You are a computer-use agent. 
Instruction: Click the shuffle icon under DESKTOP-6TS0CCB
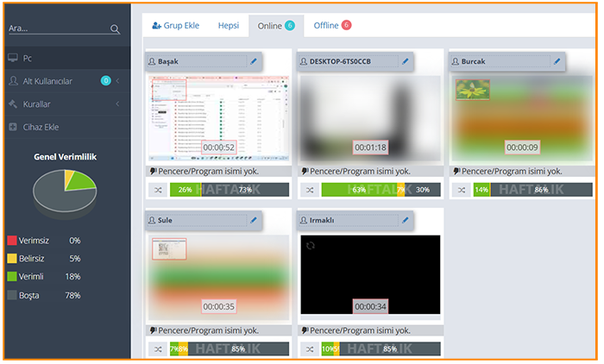point(310,190)
